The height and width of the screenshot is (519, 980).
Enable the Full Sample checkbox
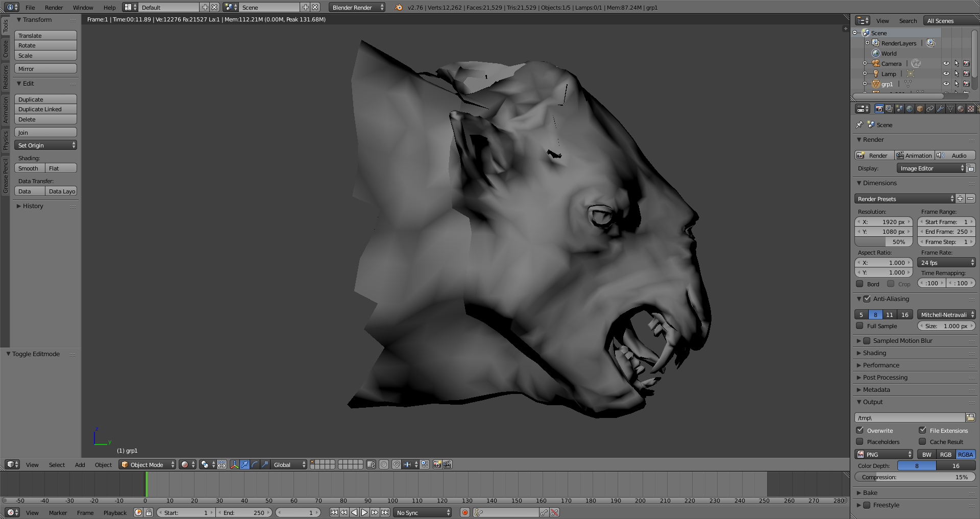(x=860, y=326)
